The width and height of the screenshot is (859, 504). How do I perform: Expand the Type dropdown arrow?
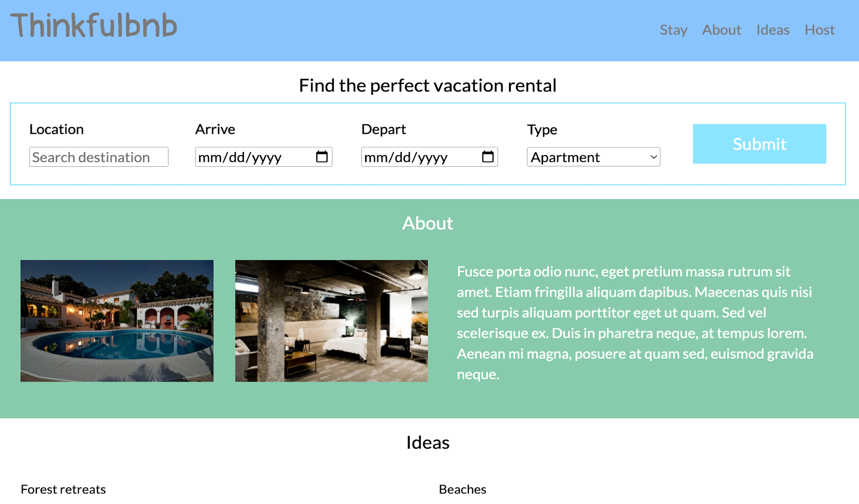click(x=653, y=157)
